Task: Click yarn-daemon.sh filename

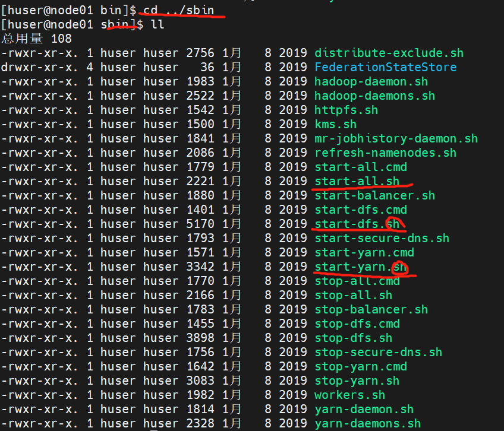Action: [x=364, y=409]
